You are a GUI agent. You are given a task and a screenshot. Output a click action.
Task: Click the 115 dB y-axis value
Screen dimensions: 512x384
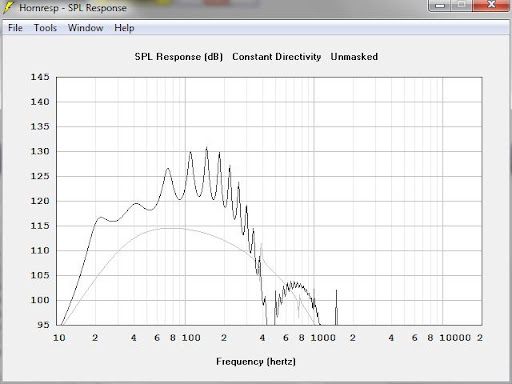(x=40, y=226)
